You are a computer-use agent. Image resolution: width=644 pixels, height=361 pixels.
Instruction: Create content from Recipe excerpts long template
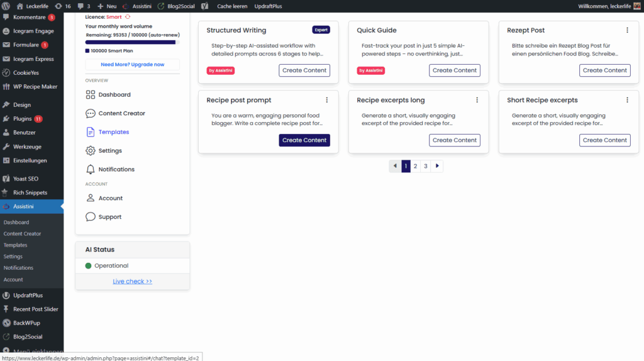tap(455, 140)
